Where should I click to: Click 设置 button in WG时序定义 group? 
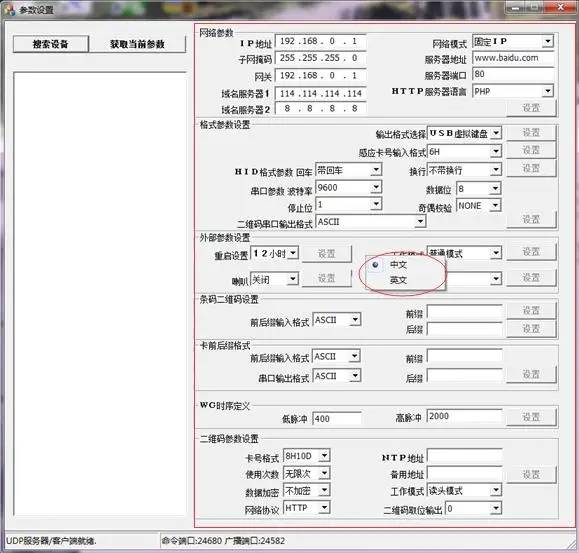(x=531, y=417)
